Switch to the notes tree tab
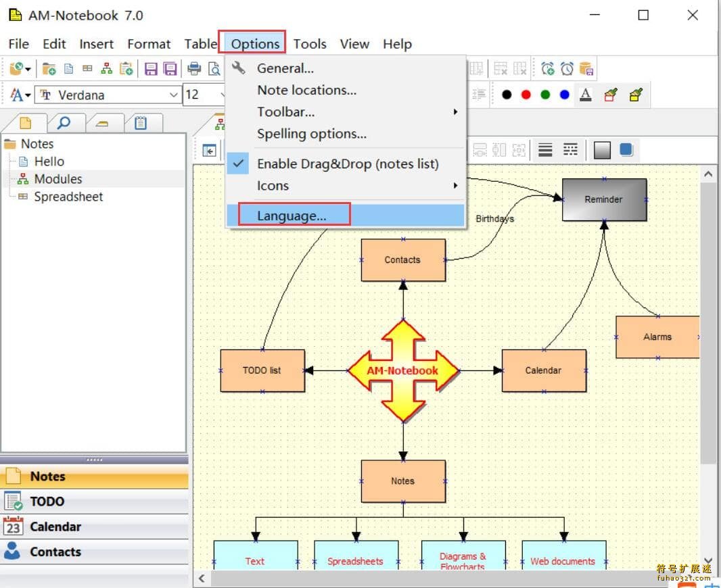721x588 pixels. point(26,123)
